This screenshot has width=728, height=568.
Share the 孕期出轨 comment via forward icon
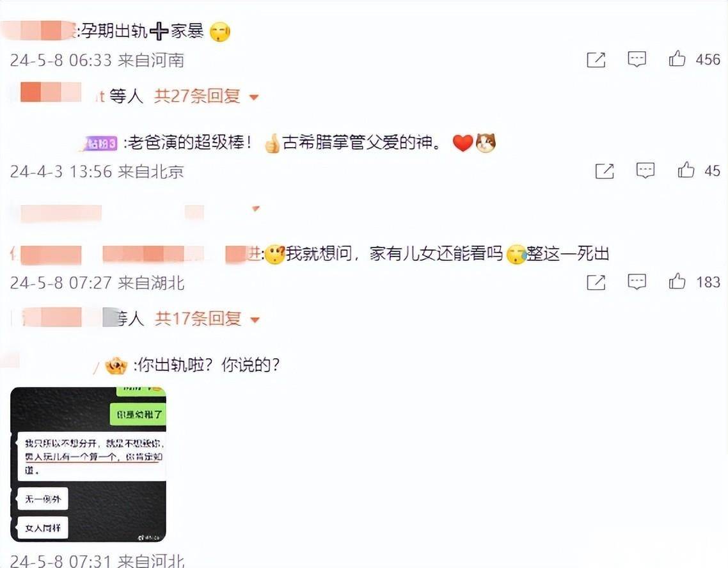pos(596,60)
